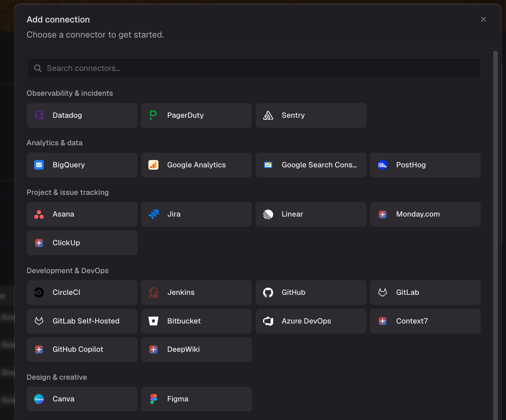Viewport: 506px width, 420px height.
Task: Click the Azure DevOps name text
Action: pyautogui.click(x=306, y=321)
